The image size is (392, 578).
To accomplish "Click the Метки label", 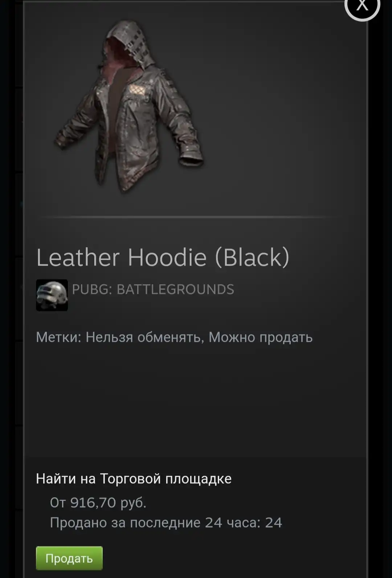I will pos(58,337).
